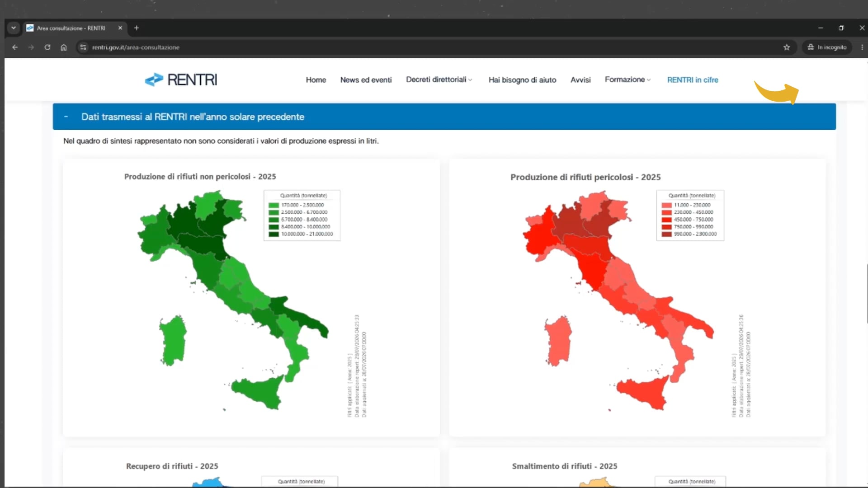Viewport: 868px width, 488px height.
Task: Click title Produzione di rifiuti non pericolosi - 2025
Action: 200,177
